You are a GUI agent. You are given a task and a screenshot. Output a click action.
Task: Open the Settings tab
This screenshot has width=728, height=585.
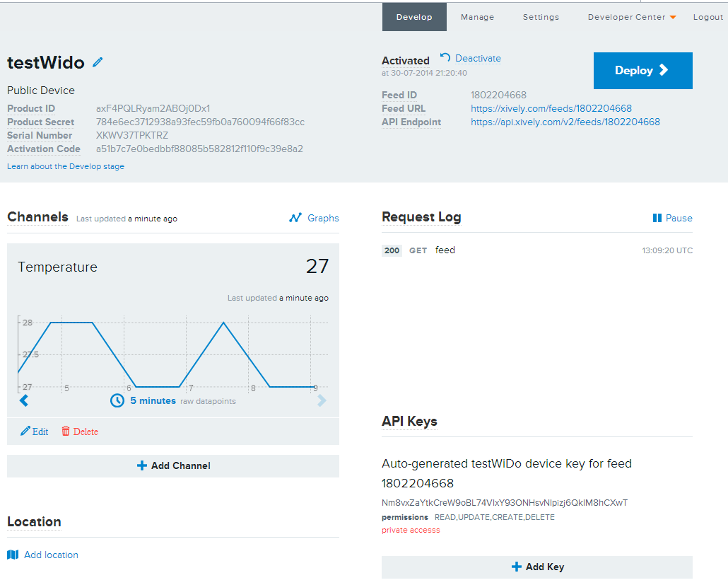point(541,17)
